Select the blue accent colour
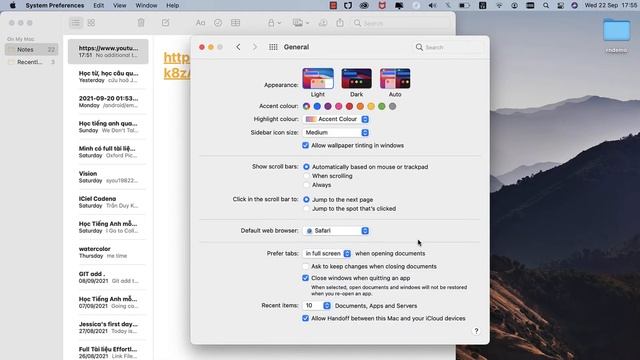Image resolution: width=640 pixels, height=360 pixels. point(317,106)
